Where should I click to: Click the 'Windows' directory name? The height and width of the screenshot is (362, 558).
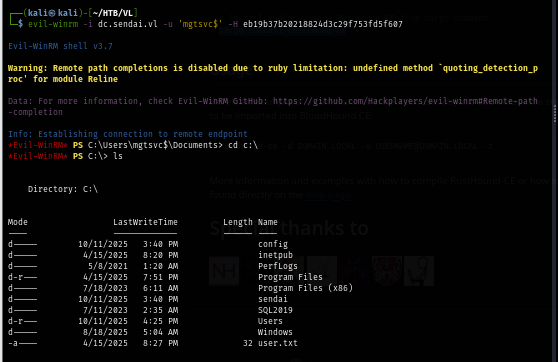[275, 332]
